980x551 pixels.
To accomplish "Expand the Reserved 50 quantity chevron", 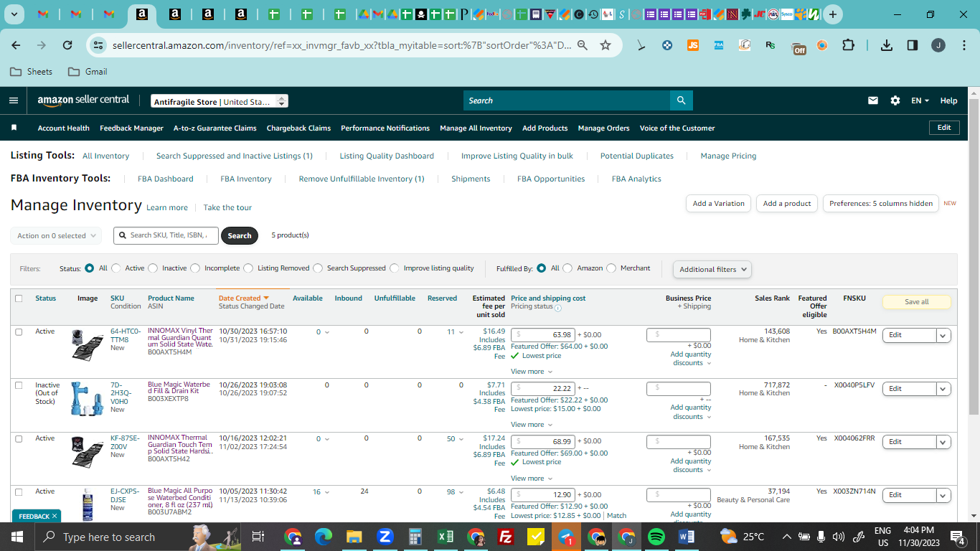I will click(x=461, y=439).
